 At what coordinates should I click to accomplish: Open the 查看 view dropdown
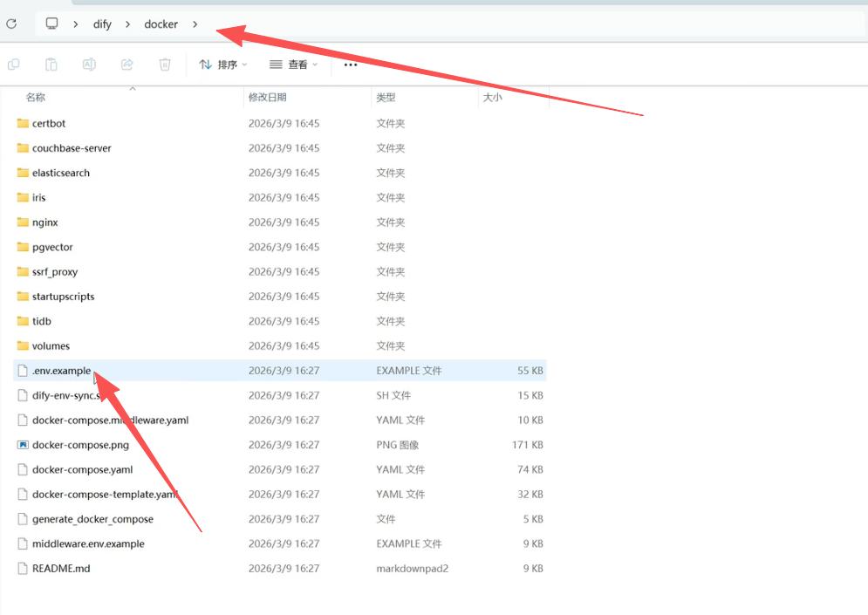click(x=294, y=65)
